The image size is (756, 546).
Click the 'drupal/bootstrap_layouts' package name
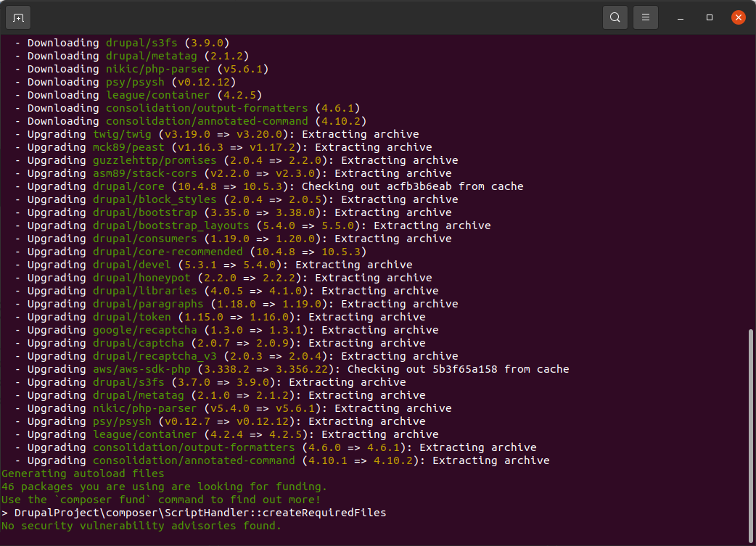pyautogui.click(x=171, y=226)
